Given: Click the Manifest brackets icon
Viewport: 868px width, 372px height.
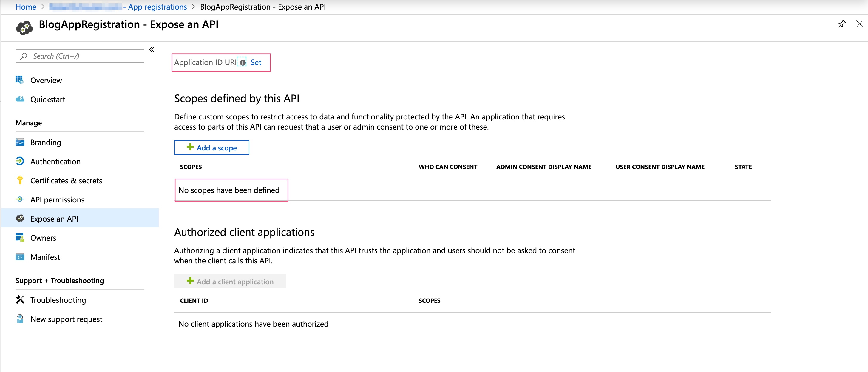Looking at the screenshot, I should pyautogui.click(x=20, y=257).
